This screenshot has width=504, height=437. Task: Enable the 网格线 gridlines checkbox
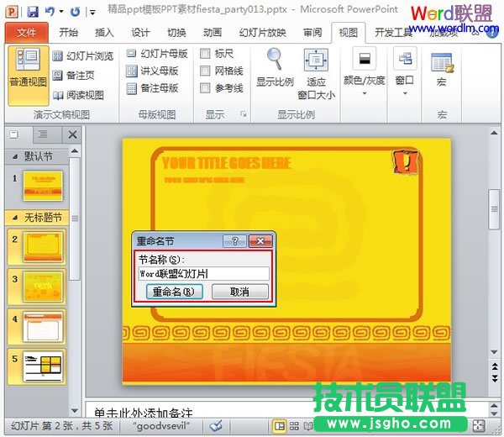205,71
